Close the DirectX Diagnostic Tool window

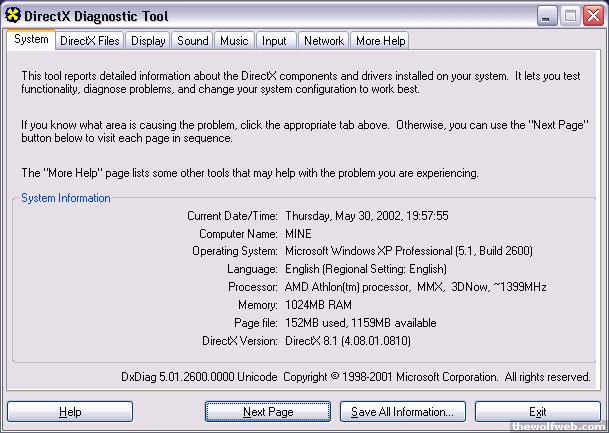coord(592,16)
